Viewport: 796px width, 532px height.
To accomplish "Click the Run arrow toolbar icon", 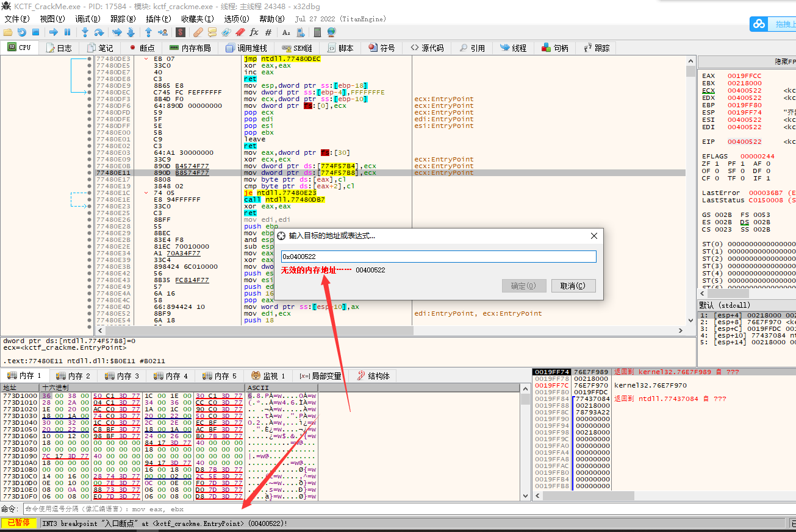I will (x=54, y=32).
